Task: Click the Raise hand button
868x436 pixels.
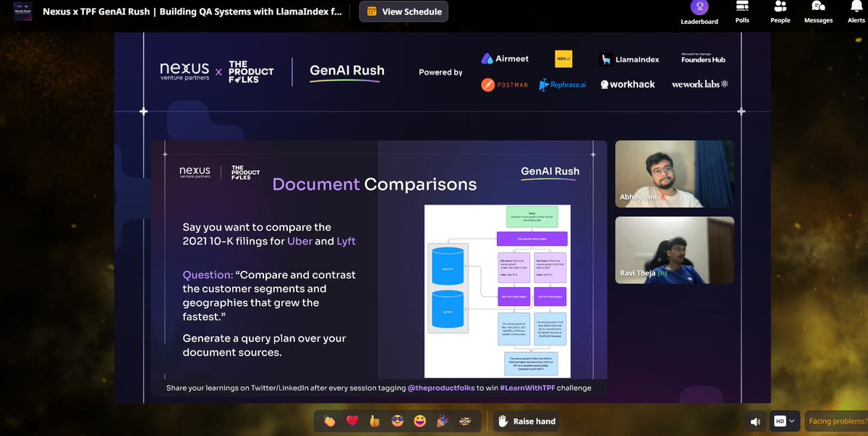Action: click(x=527, y=421)
